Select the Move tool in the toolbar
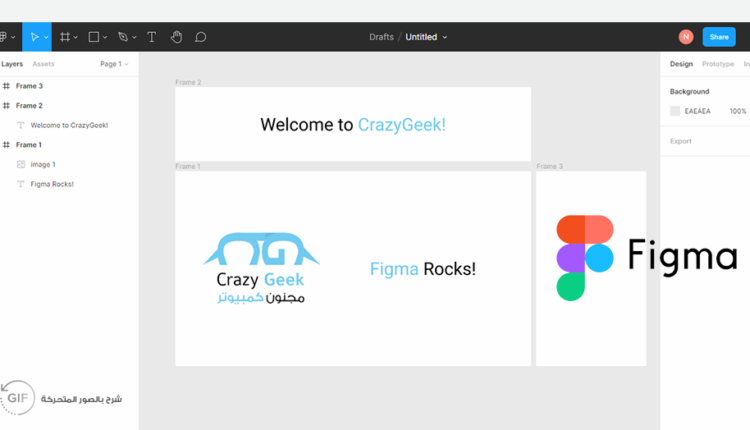 coord(34,37)
